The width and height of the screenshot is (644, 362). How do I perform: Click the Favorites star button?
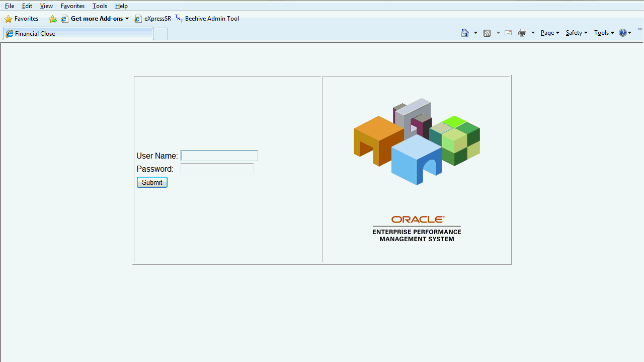(x=22, y=19)
